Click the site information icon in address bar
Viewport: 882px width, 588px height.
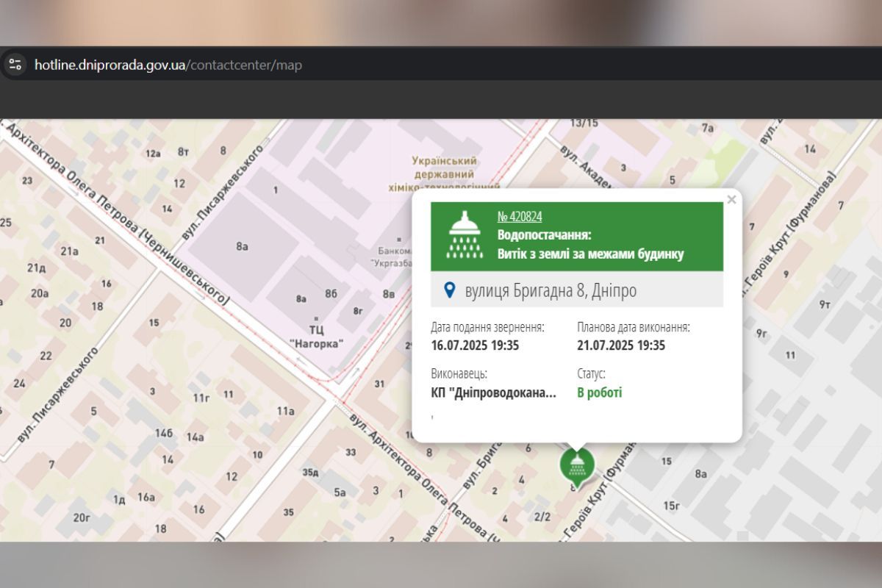pos(16,65)
